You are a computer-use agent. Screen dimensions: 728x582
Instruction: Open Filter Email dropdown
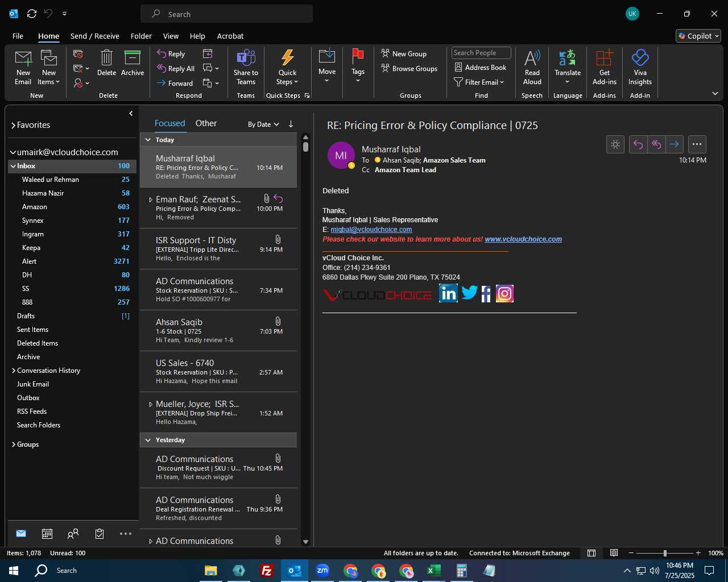[479, 82]
